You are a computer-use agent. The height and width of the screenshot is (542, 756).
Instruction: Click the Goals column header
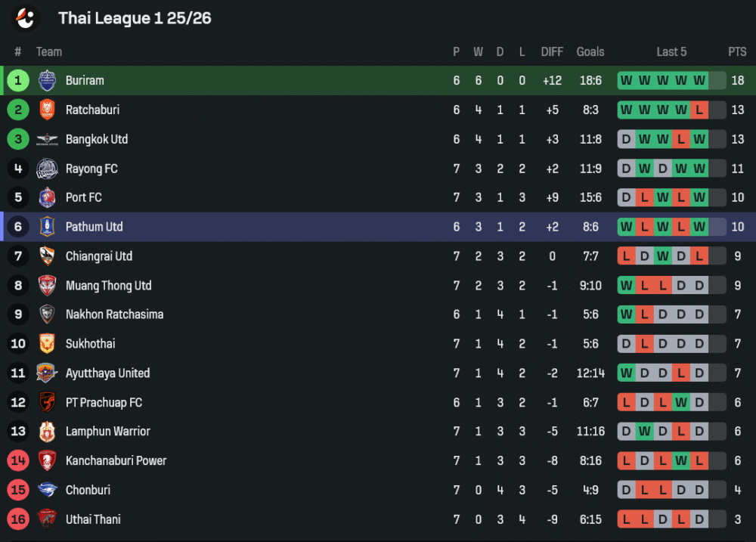coord(590,52)
